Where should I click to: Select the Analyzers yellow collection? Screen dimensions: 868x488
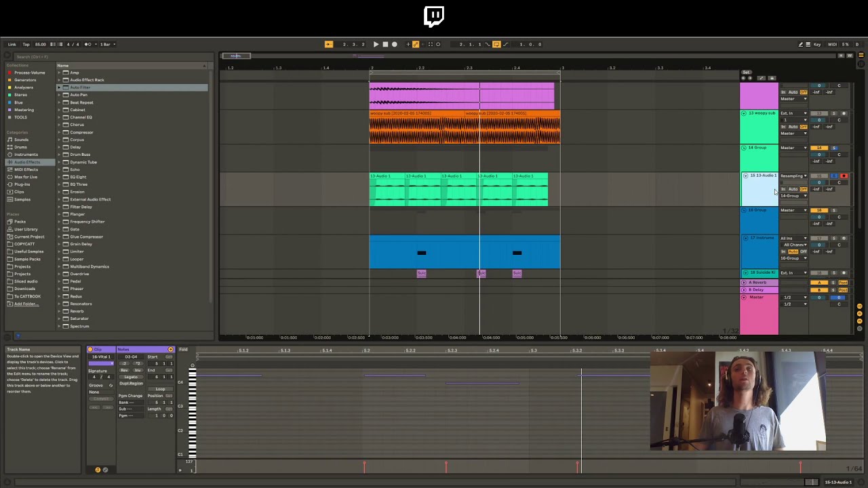[x=24, y=87]
